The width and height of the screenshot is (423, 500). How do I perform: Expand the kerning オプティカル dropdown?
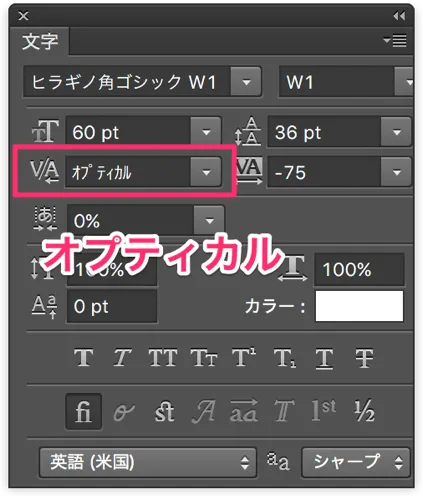(206, 172)
